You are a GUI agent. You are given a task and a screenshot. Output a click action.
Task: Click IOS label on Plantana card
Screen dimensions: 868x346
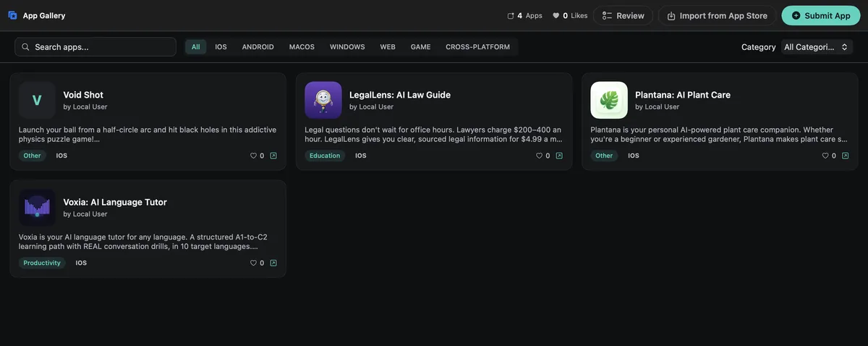[634, 156]
